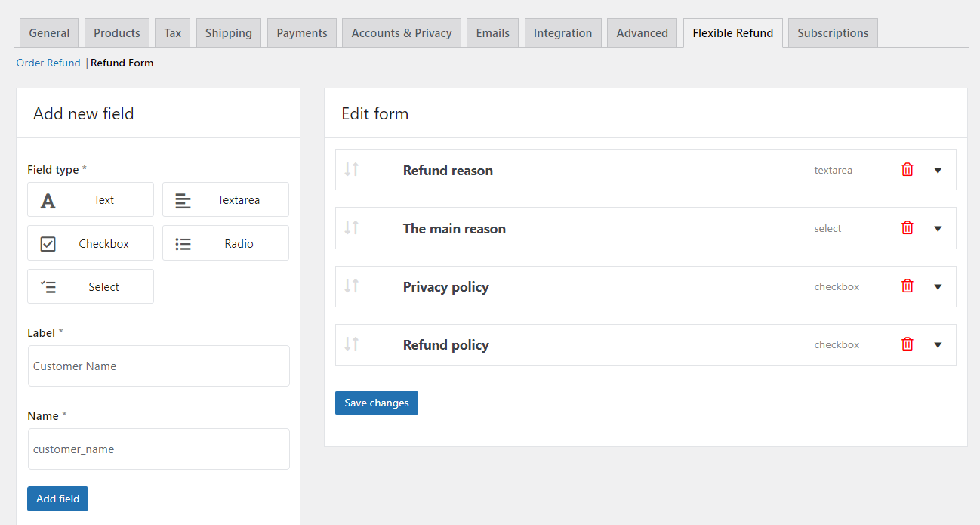Click The main reason field title
Image resolution: width=980 pixels, height=525 pixels.
point(455,229)
